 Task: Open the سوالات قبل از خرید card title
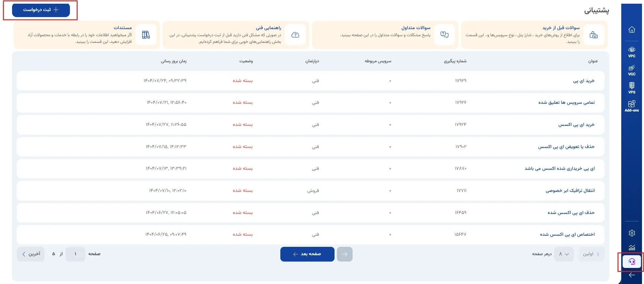tap(561, 28)
